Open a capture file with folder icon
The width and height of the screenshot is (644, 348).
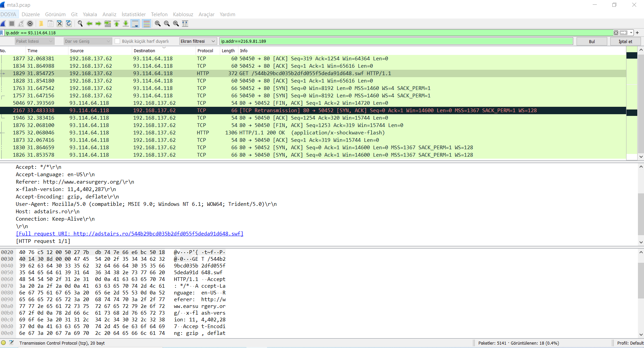coord(41,24)
